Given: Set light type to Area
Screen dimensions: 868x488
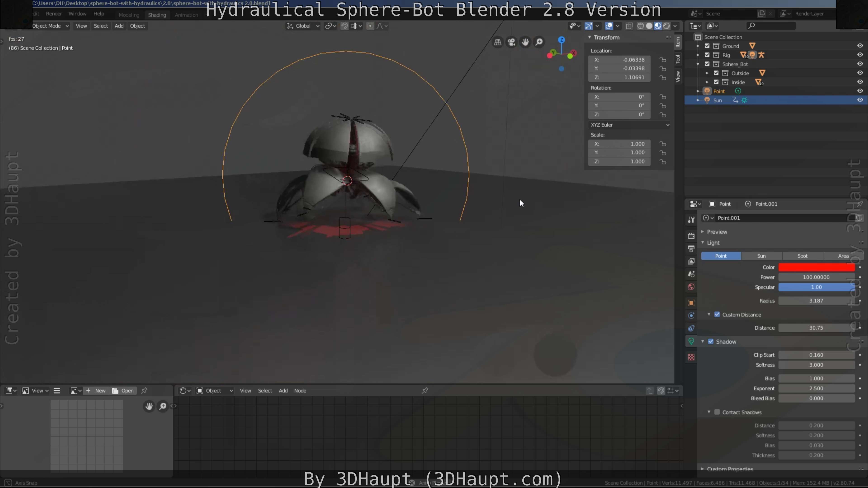Looking at the screenshot, I should pyautogui.click(x=843, y=256).
